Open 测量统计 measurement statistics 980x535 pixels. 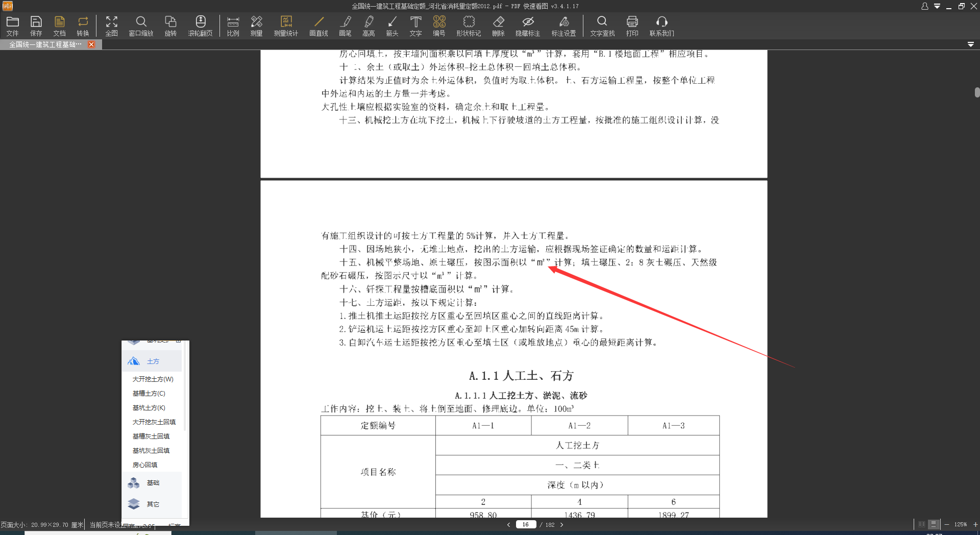(286, 26)
